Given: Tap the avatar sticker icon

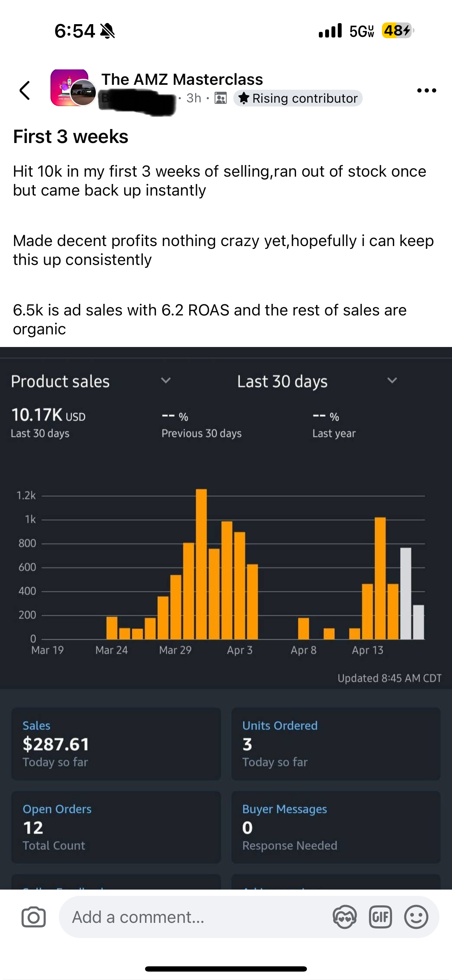Looking at the screenshot, I should [345, 917].
